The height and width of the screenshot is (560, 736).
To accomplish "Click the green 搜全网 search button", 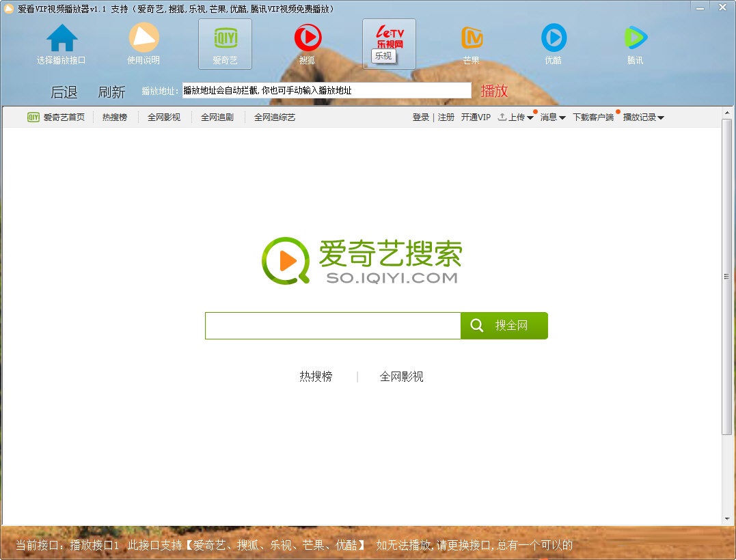I will [504, 326].
